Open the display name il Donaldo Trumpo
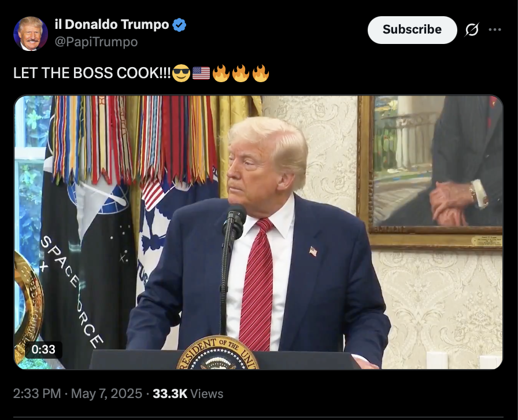Screen dimensions: 518x420 coord(112,24)
